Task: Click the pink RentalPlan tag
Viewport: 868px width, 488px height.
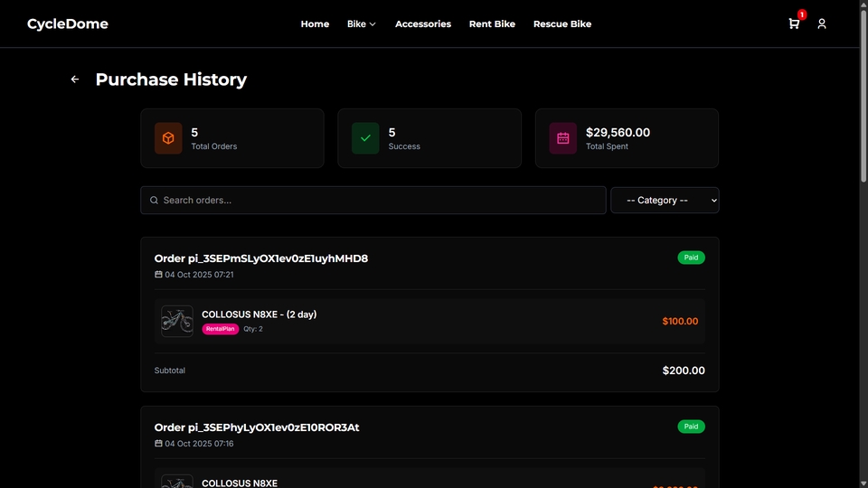Action: point(220,329)
